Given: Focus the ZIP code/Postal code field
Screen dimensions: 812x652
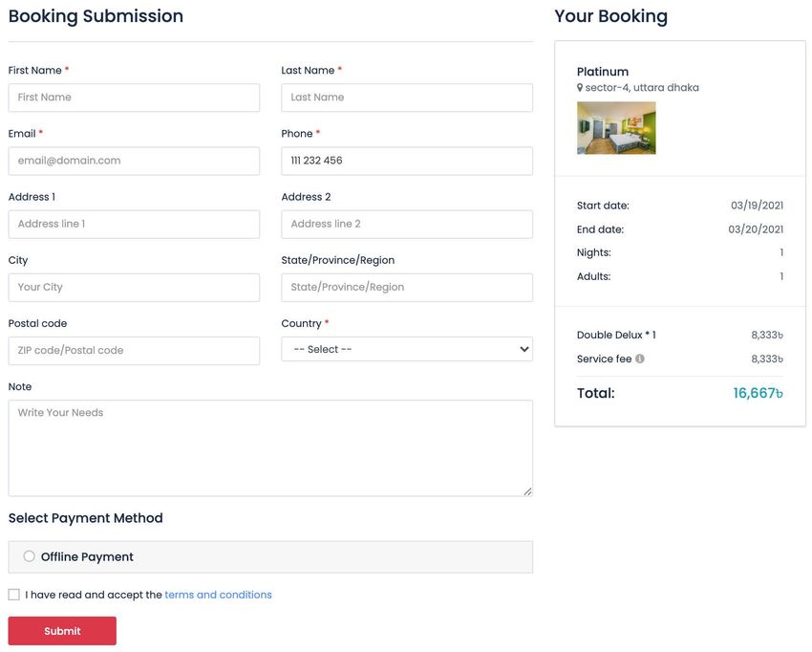Looking at the screenshot, I should pyautogui.click(x=134, y=350).
